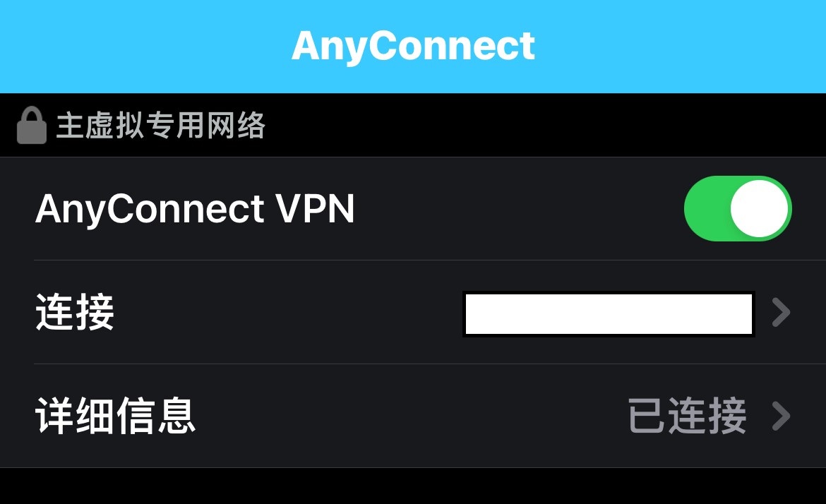
Task: Open the 连接 menu row label
Action: pyautogui.click(x=75, y=312)
